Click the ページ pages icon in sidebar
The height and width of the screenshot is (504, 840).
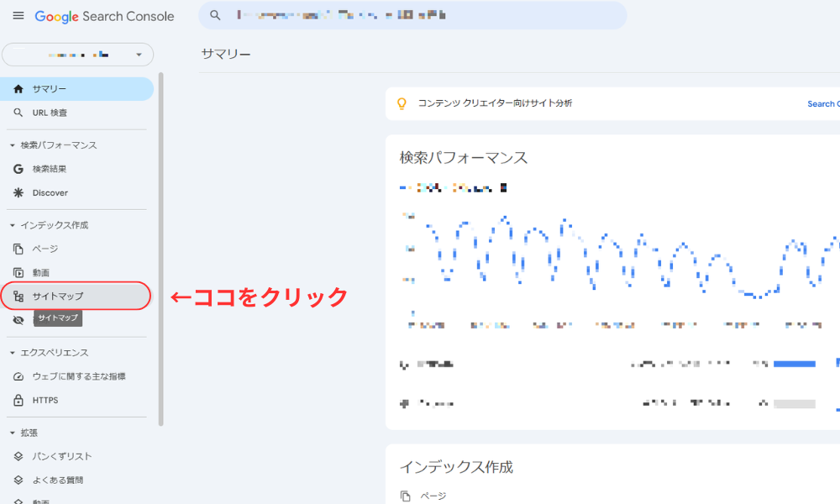pos(18,249)
